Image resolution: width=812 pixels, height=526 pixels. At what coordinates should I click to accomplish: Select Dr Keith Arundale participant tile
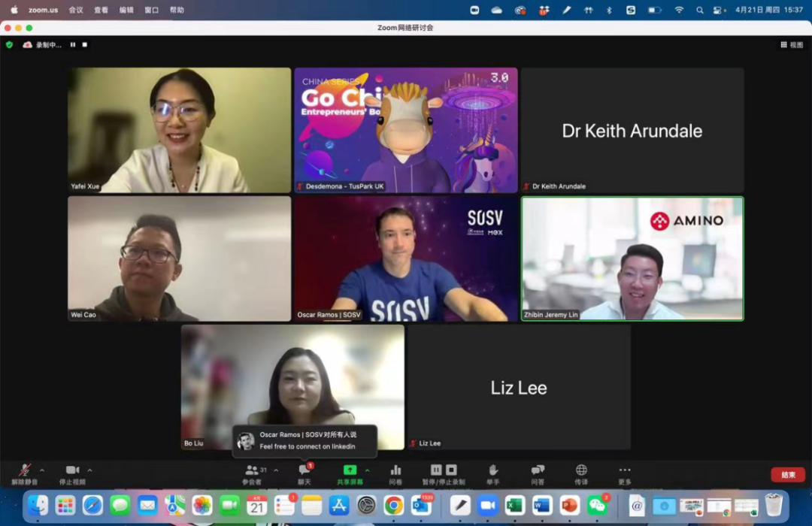632,130
